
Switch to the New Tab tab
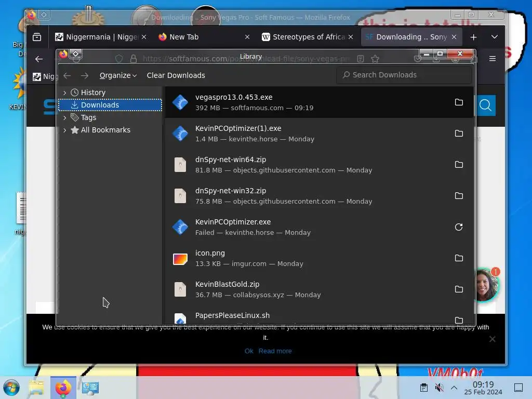204,37
